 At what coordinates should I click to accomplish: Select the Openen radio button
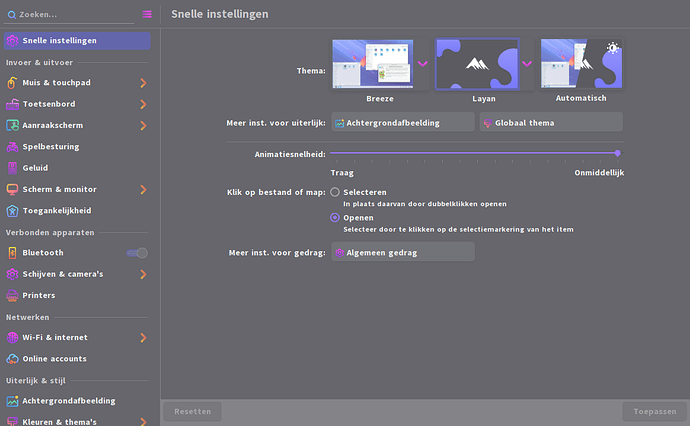click(x=335, y=217)
